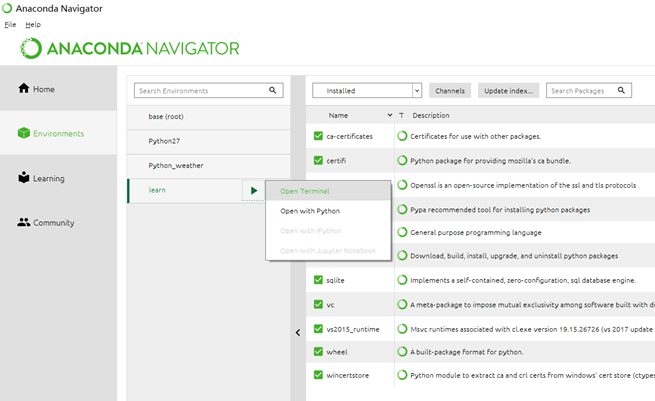Click status circle next to General purpose programming
This screenshot has height=401, width=655.
click(x=402, y=232)
